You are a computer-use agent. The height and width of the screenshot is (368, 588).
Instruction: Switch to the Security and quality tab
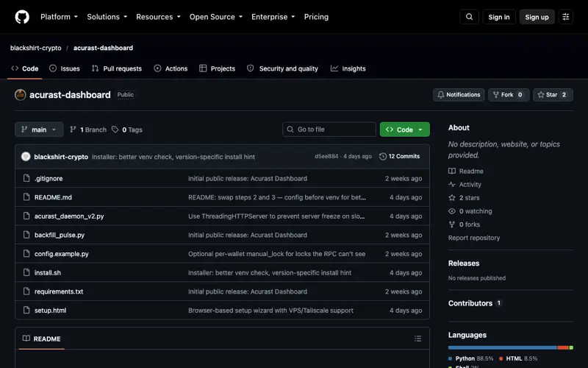click(282, 68)
